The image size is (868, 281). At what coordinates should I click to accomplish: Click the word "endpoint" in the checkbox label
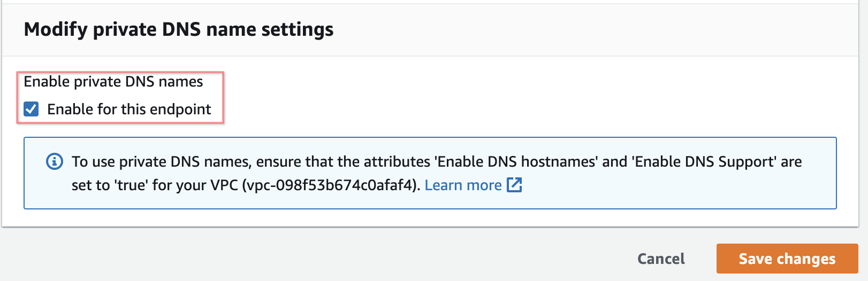tap(180, 110)
